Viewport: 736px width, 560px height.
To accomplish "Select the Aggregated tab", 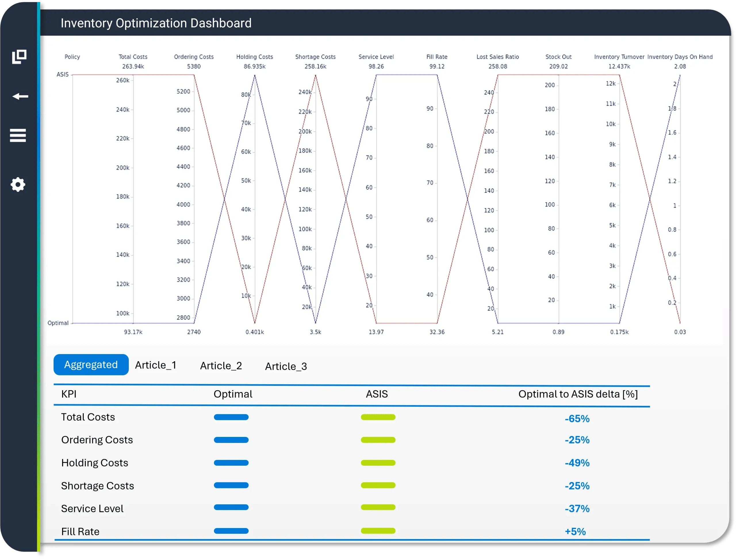I will pyautogui.click(x=91, y=365).
